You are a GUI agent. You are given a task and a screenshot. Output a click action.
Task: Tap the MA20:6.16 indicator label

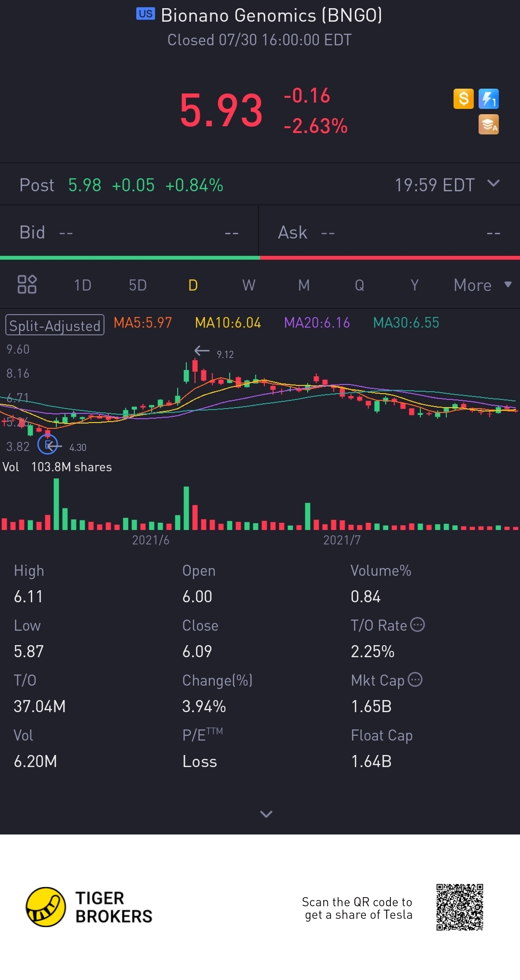point(317,323)
